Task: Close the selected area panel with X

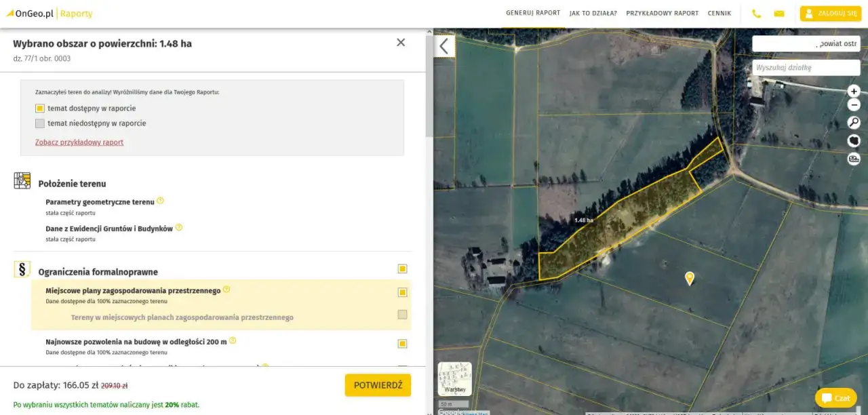Action: (x=401, y=43)
